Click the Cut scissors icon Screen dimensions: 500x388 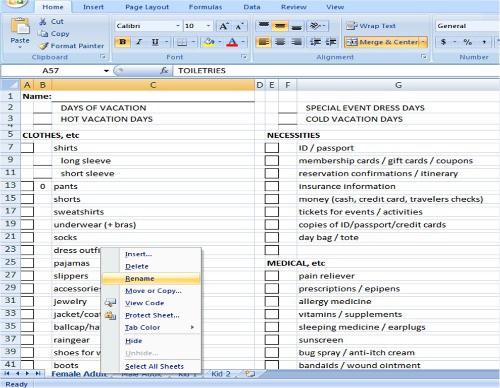pyautogui.click(x=43, y=22)
